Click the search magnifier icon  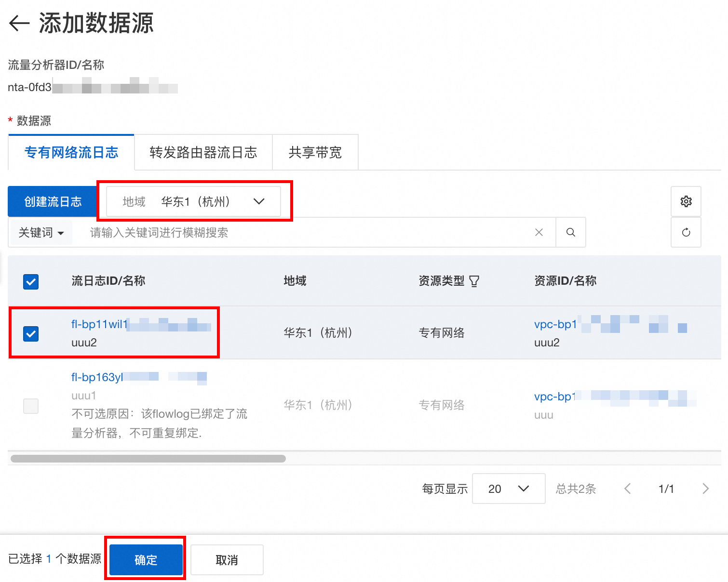click(x=571, y=232)
